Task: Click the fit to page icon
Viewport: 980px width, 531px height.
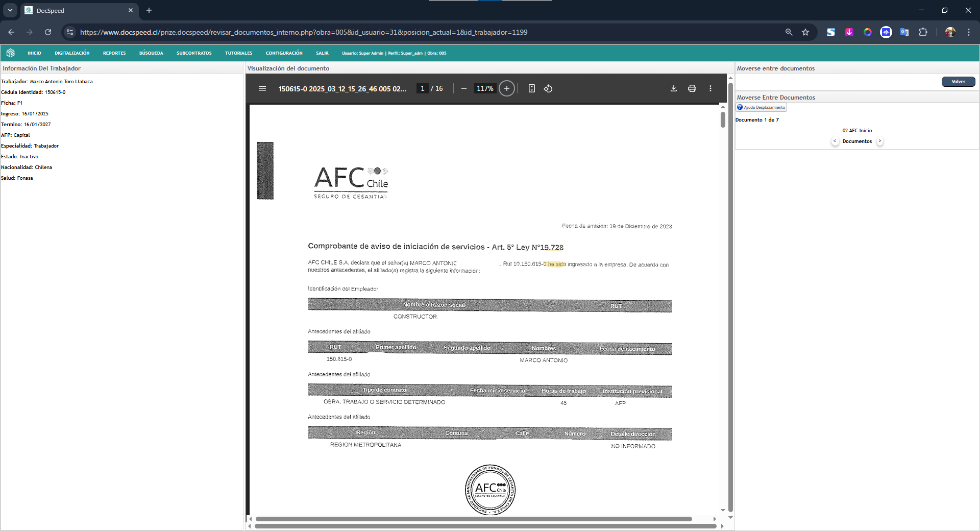Action: [x=531, y=88]
